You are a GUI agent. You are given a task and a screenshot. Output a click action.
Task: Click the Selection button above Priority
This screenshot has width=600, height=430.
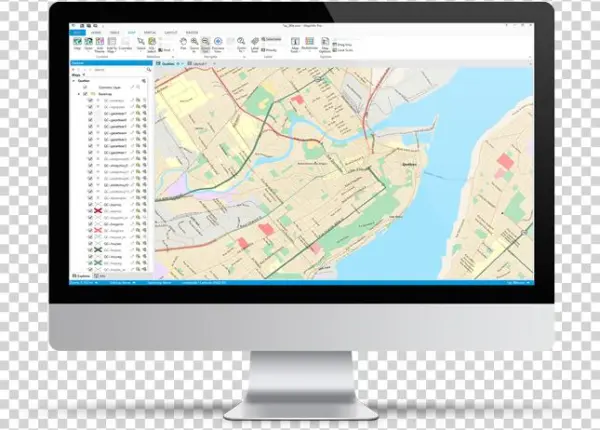point(271,39)
